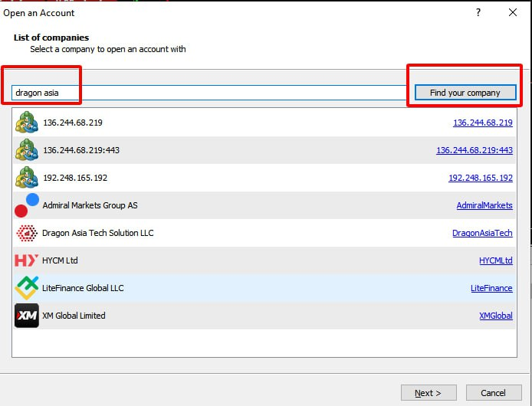
Task: Open the LiteFinance link
Action: click(x=491, y=288)
